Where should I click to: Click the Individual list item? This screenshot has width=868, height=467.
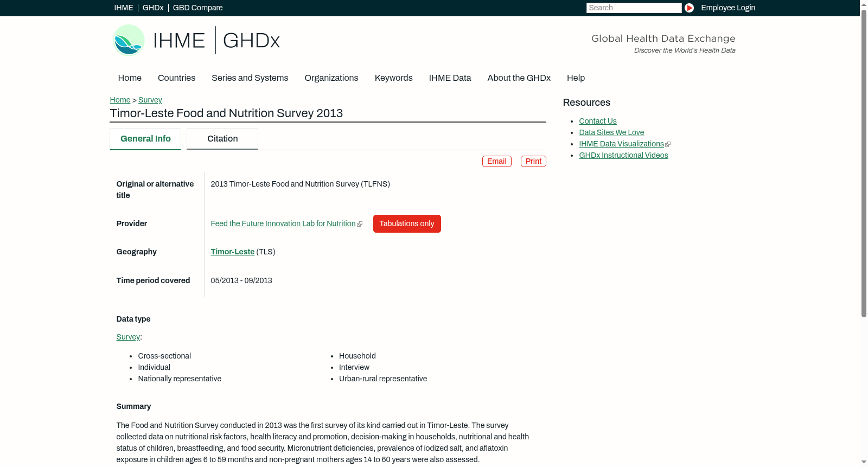point(154,368)
